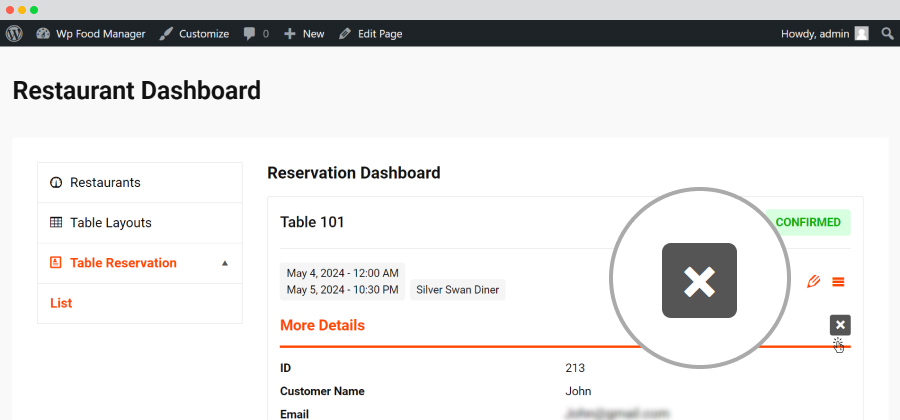Image resolution: width=900 pixels, height=420 pixels.
Task: Open the Wp Food Manager site menu
Action: point(91,34)
